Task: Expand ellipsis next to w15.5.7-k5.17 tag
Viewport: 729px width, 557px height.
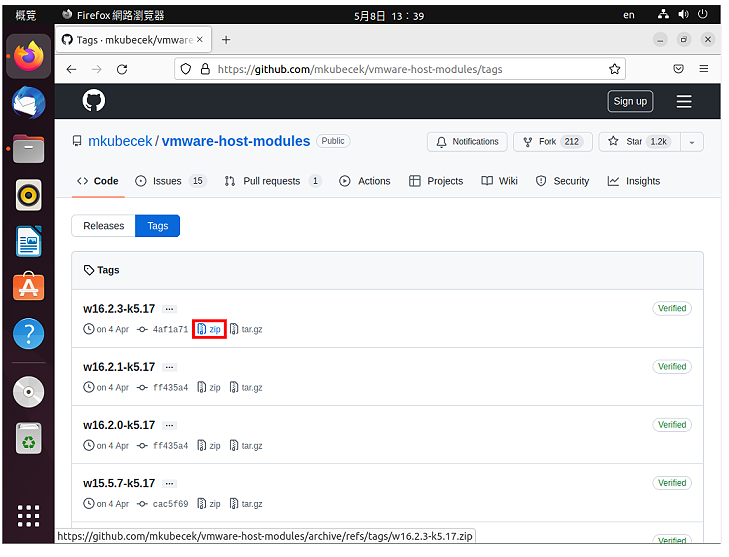Action: coord(169,484)
